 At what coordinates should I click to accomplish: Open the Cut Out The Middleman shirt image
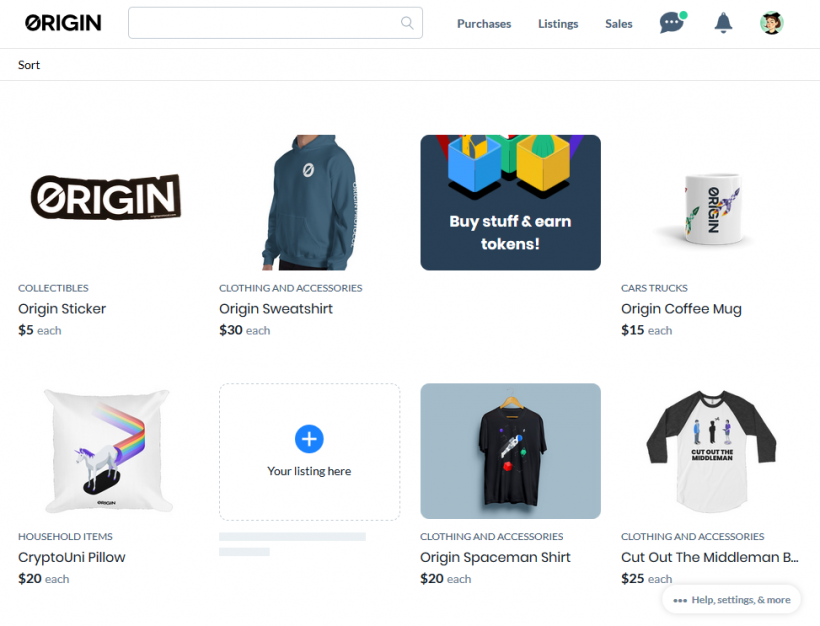point(711,451)
